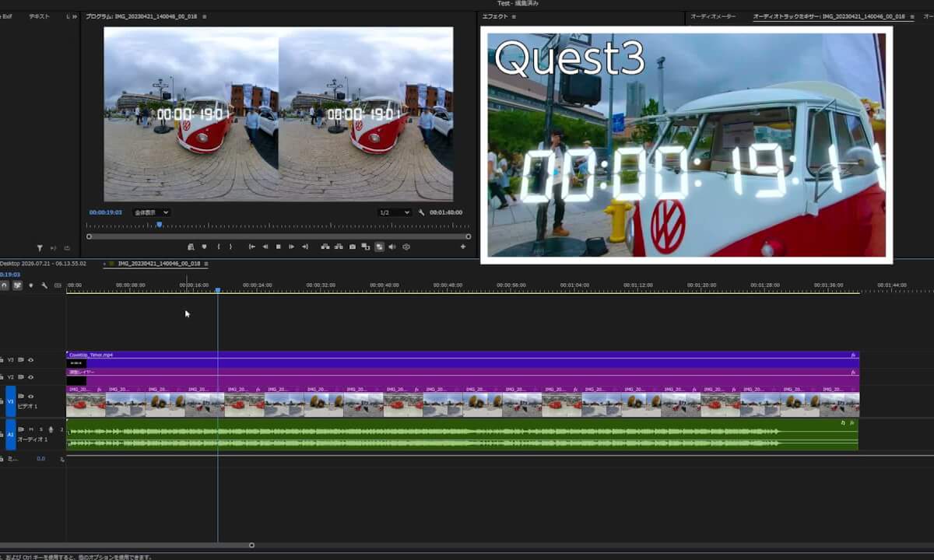Select the 調整レイヤー clip on V2
Viewport: 934px width, 560px height.
click(x=462, y=376)
